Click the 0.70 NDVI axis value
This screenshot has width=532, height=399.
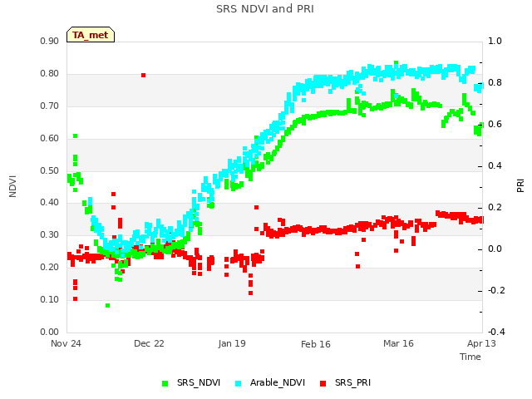pos(50,106)
